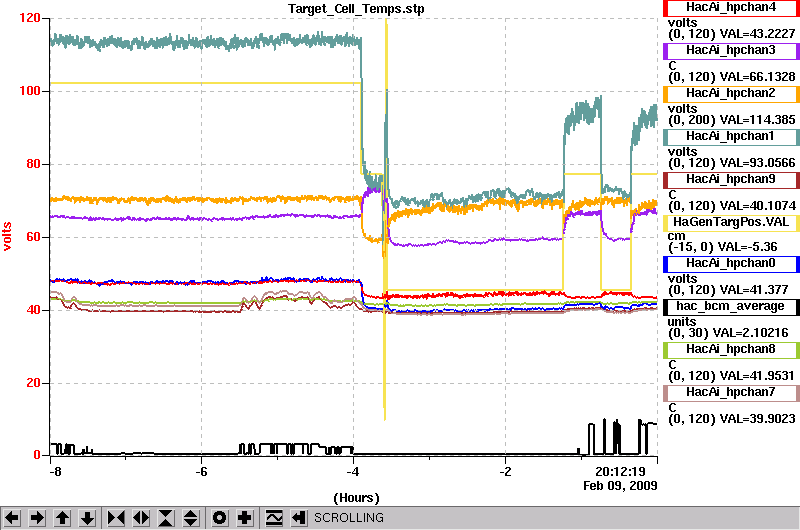
Task: Click the horizontal bowtie time-zoom icon
Action: [116, 518]
